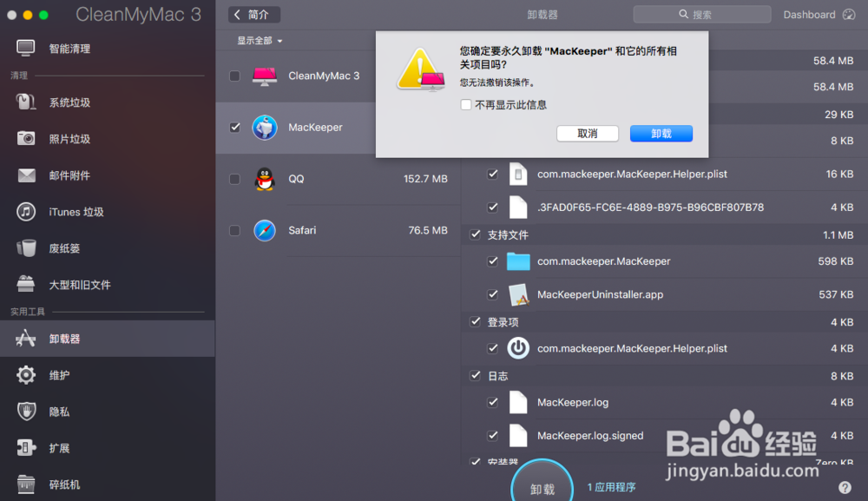Open 照片垃圾 photo junk section

tap(108, 139)
